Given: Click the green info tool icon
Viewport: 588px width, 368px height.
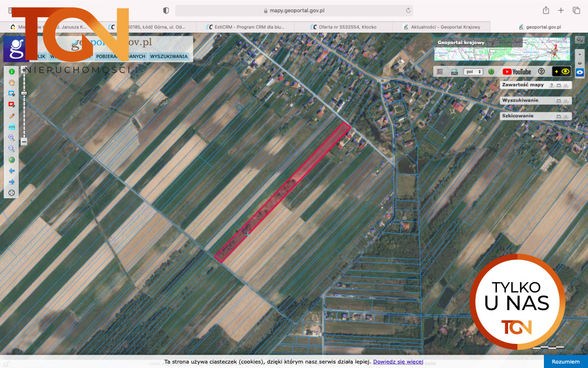Looking at the screenshot, I should [12, 72].
